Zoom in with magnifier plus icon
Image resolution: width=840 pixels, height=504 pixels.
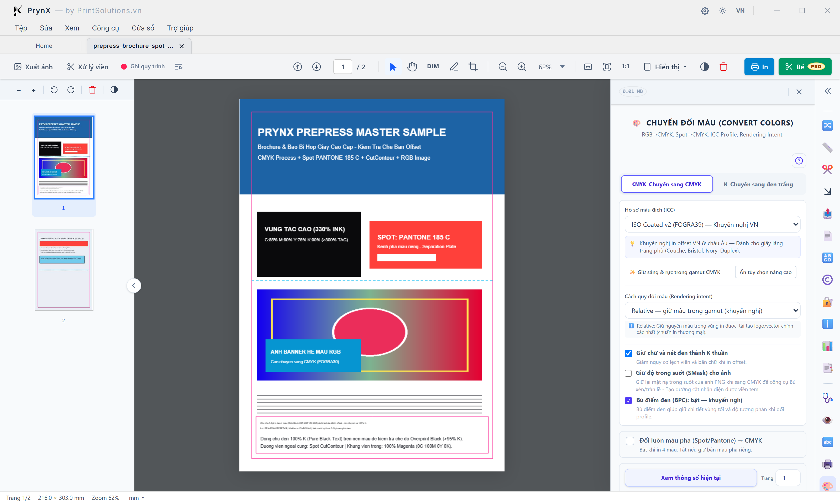tap(522, 67)
